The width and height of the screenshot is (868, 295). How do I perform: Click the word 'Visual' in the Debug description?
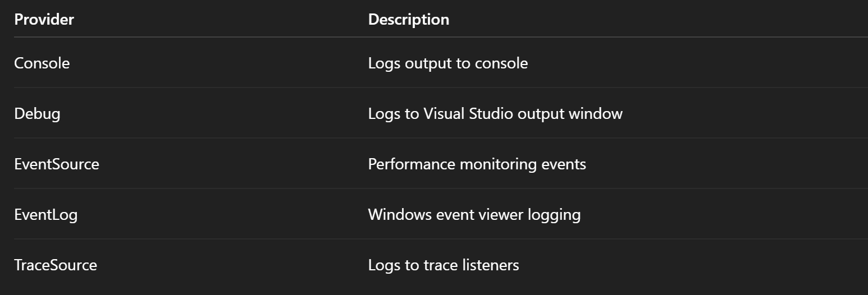pos(443,114)
